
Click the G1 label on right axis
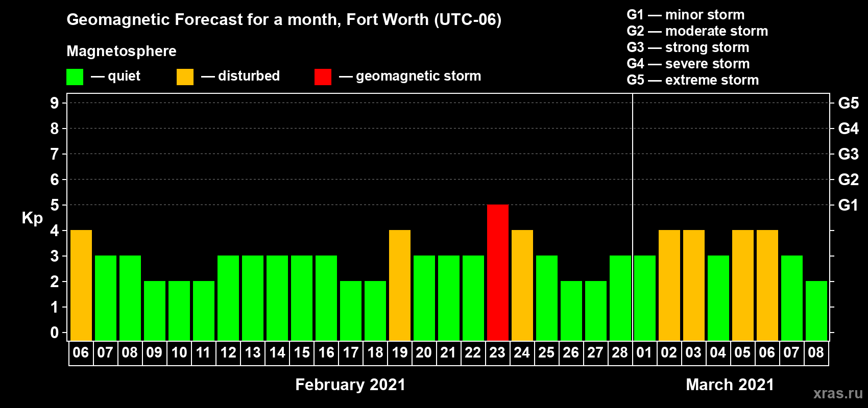tap(848, 205)
